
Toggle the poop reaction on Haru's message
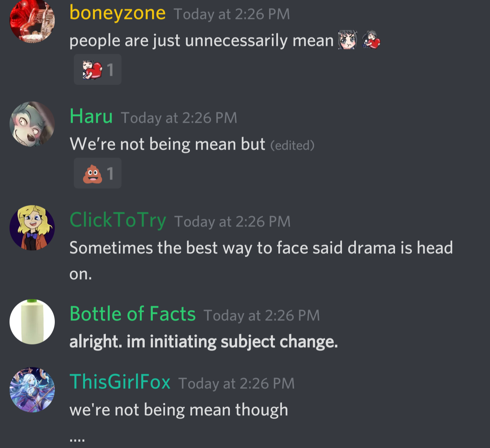pos(98,173)
